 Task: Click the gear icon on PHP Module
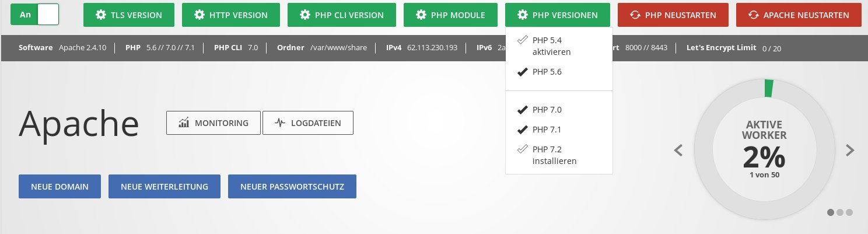coord(421,15)
